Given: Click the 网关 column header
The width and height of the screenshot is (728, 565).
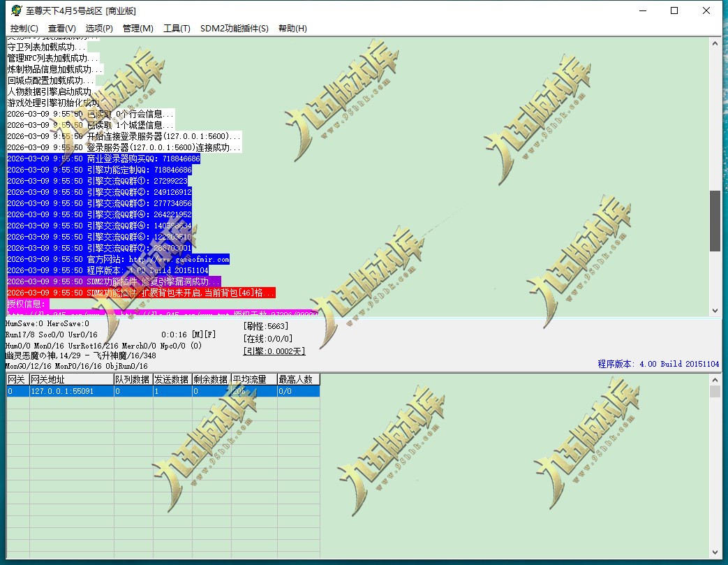Looking at the screenshot, I should point(17,380).
